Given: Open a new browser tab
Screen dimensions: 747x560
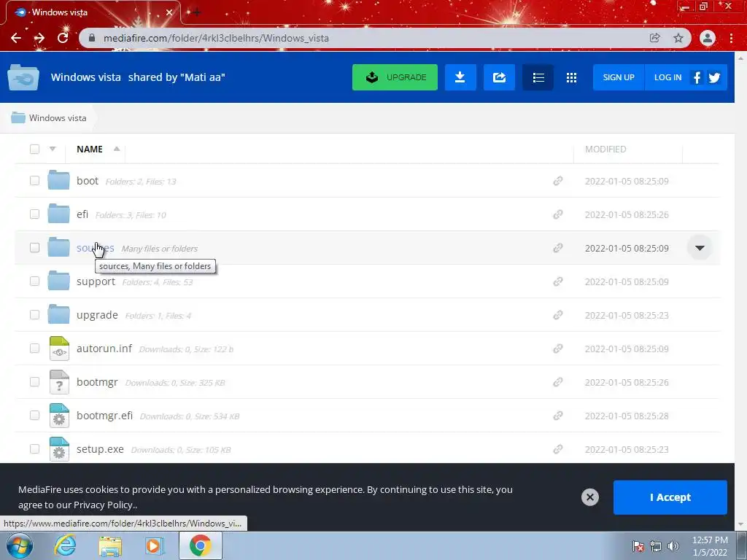Looking at the screenshot, I should (x=196, y=12).
